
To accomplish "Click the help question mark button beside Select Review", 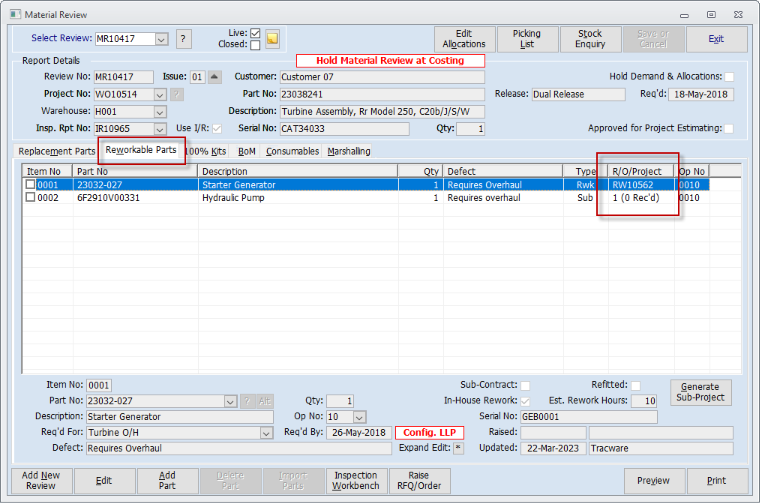I will click(x=184, y=39).
